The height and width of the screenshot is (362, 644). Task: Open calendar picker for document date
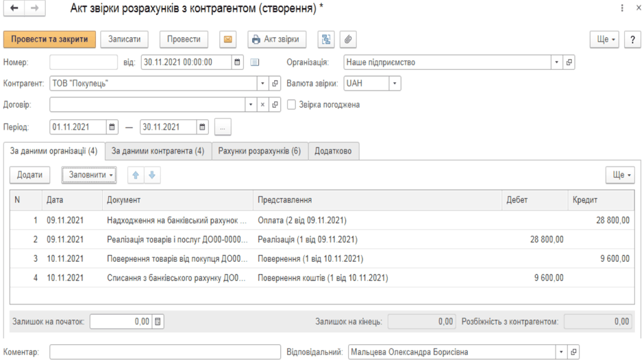(x=237, y=62)
